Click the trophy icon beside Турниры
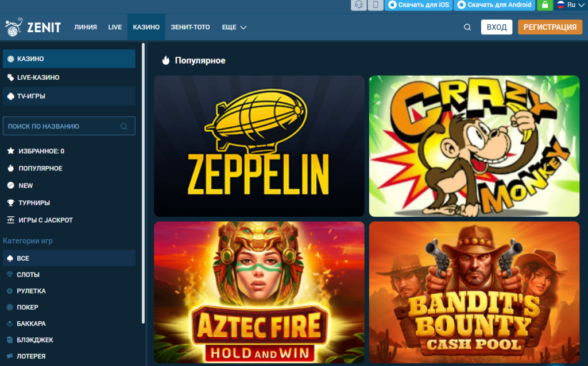Image resolution: width=588 pixels, height=366 pixels. pos(10,203)
